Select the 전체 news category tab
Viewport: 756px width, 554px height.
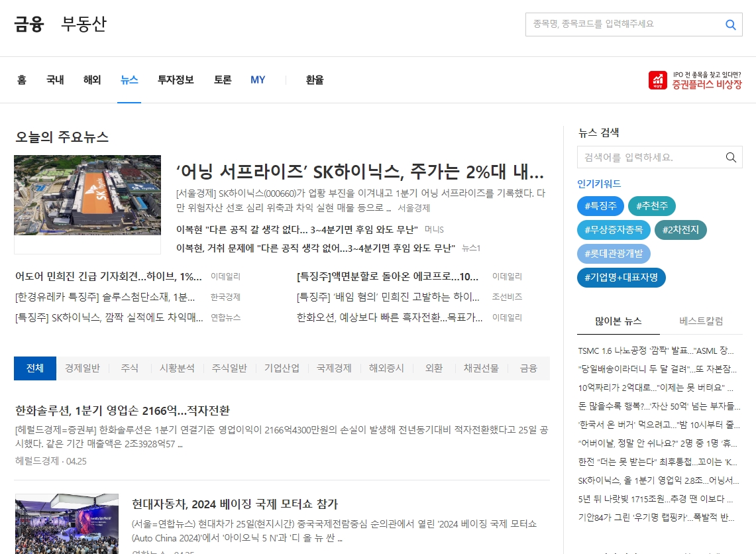pyautogui.click(x=35, y=368)
